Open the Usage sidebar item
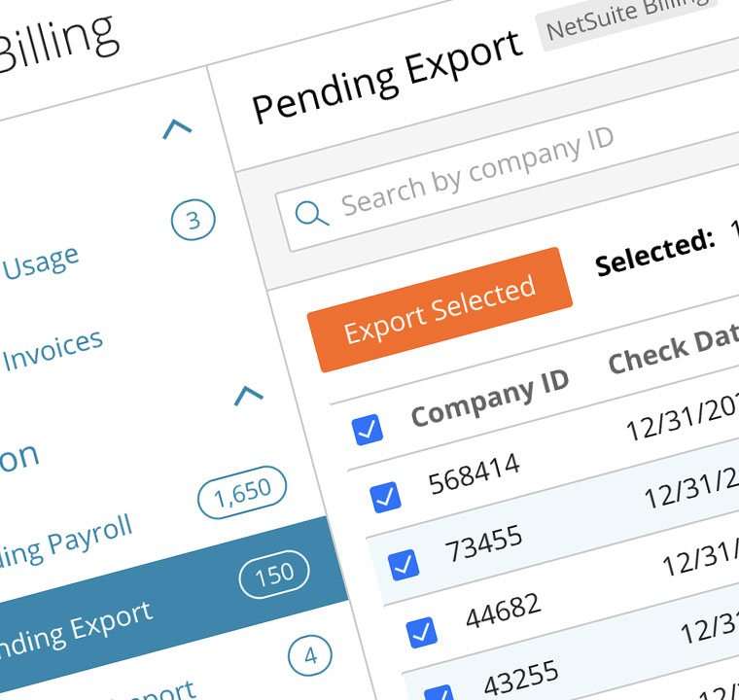 [41, 263]
